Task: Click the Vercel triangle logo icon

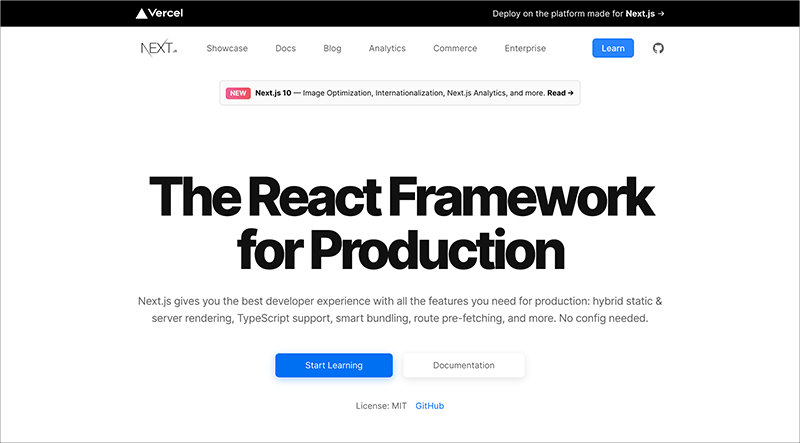Action: (x=142, y=14)
